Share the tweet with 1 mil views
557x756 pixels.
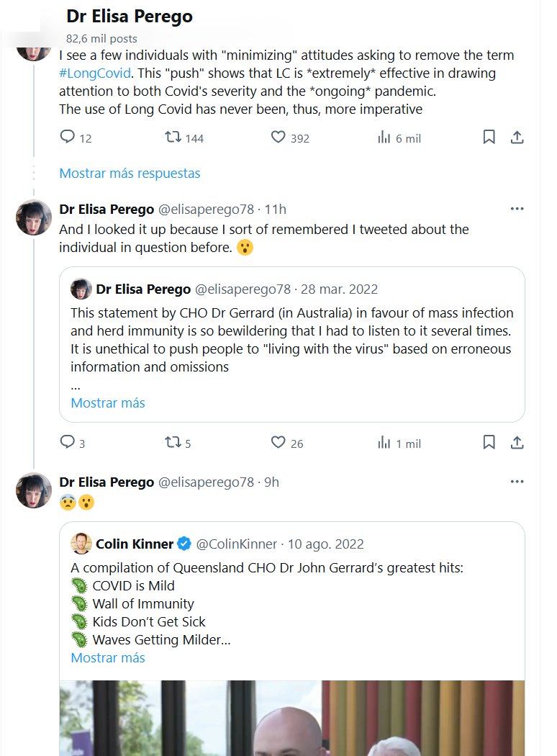tap(517, 442)
